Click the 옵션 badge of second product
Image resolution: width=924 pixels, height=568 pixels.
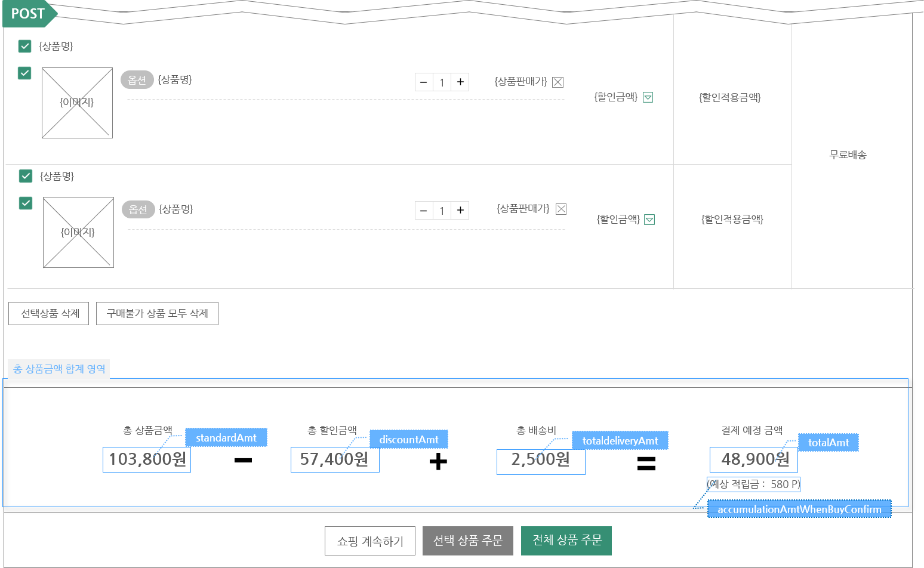tap(138, 209)
